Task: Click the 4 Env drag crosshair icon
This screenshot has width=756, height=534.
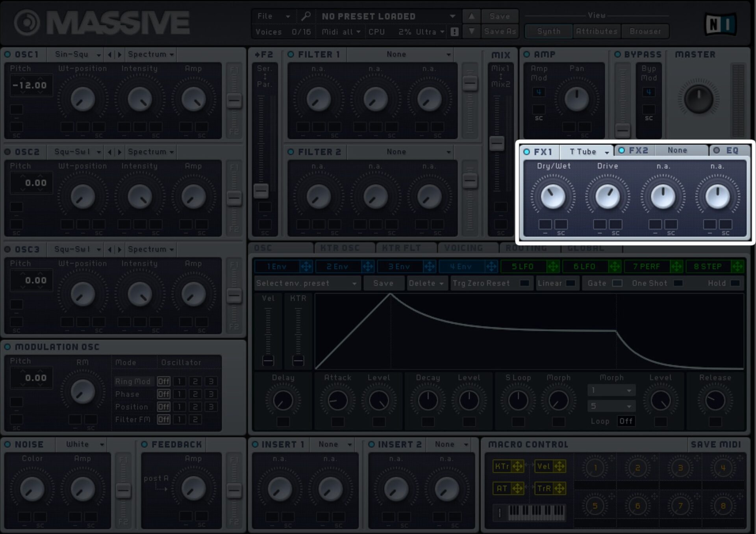Action: tap(491, 266)
